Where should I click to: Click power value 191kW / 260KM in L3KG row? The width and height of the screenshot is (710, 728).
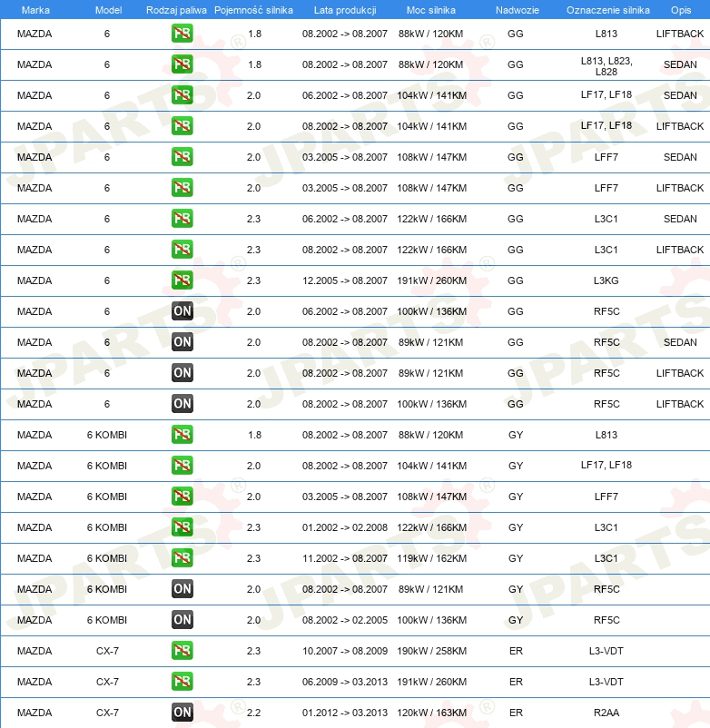431,280
